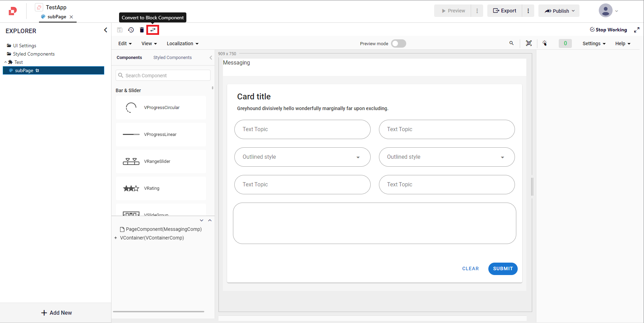Click the Bar & Slider category heading
The width and height of the screenshot is (644, 323).
(128, 90)
